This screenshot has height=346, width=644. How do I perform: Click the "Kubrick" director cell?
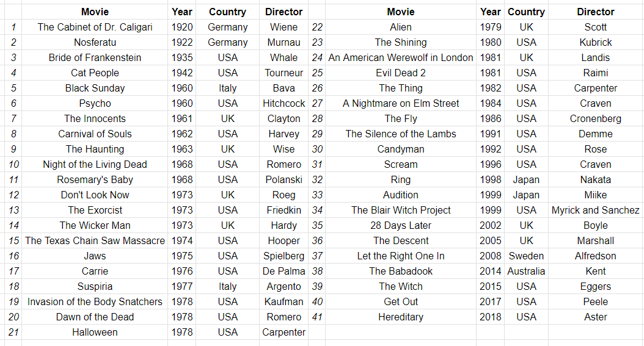pyautogui.click(x=595, y=42)
